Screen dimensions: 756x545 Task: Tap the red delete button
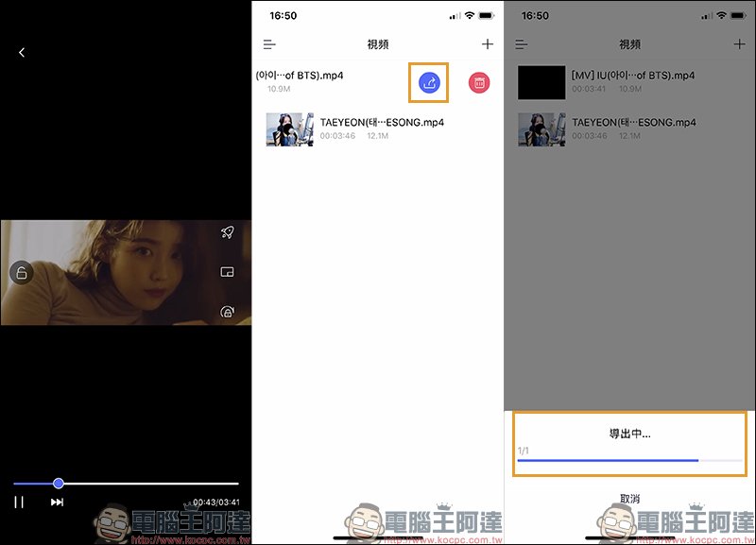[x=479, y=82]
